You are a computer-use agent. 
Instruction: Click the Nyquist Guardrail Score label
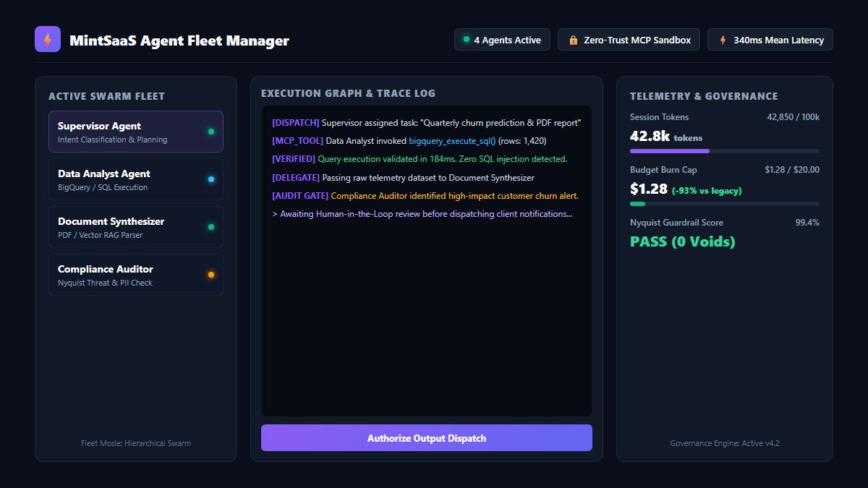[x=676, y=223]
